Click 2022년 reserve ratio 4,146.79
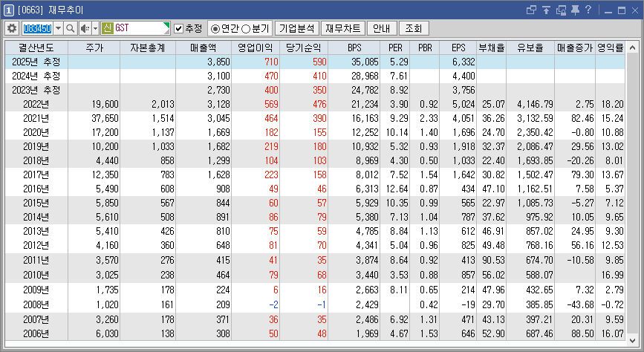 [x=535, y=104]
